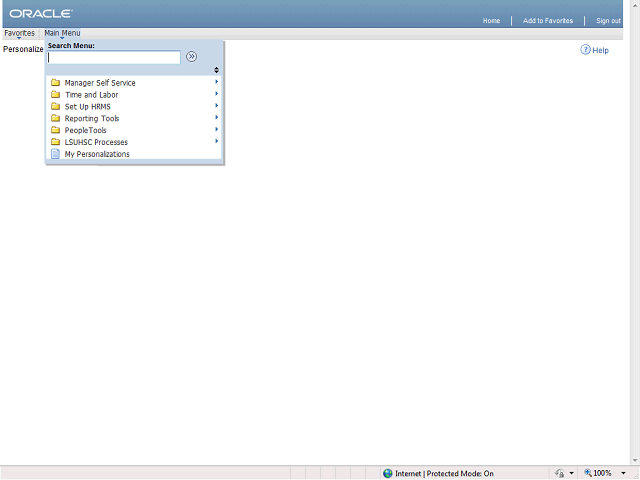Click Sign out link

click(x=608, y=20)
